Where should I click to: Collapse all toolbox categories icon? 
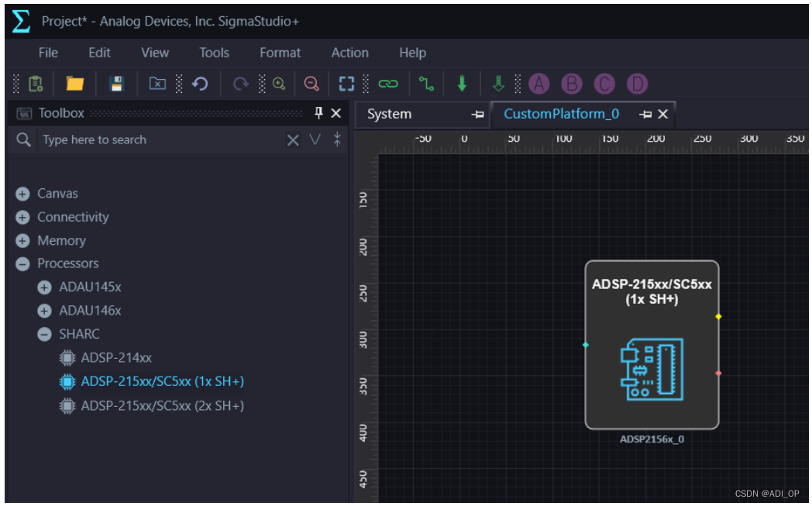coord(337,139)
